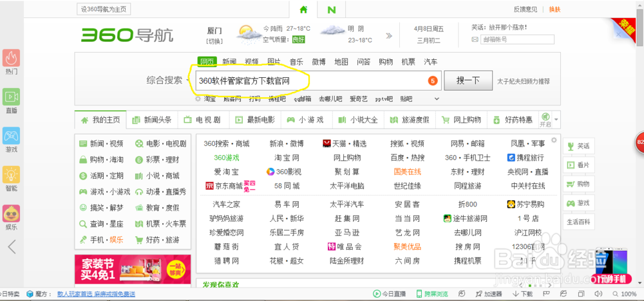Click the 今日直播 status bar icon
This screenshot has height=301, width=644.
point(389,294)
